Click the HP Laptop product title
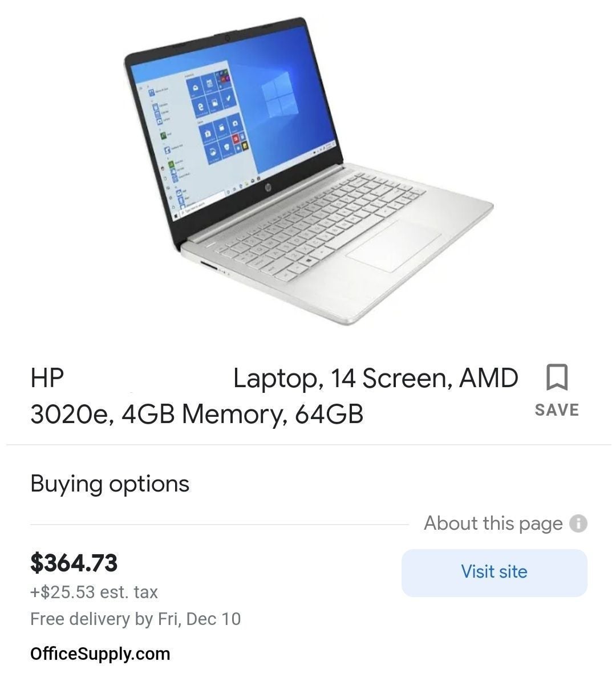Viewport: 616px width, 674px height. (274, 396)
